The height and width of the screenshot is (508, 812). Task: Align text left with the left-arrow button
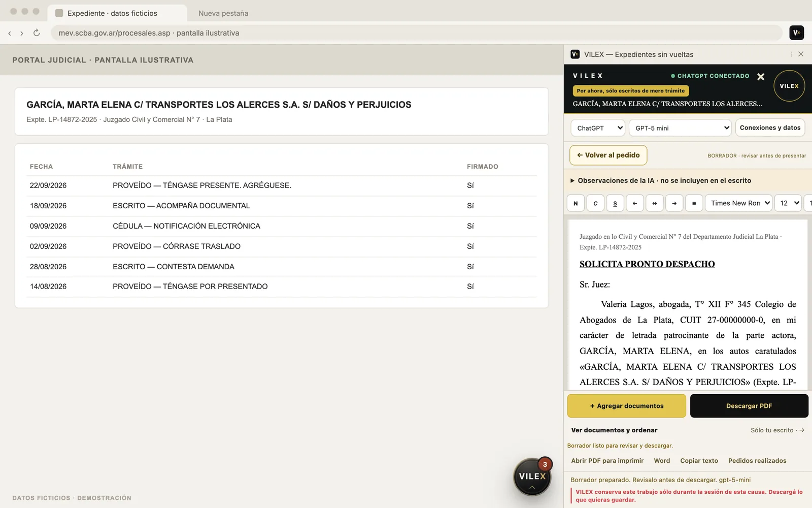[635, 203]
